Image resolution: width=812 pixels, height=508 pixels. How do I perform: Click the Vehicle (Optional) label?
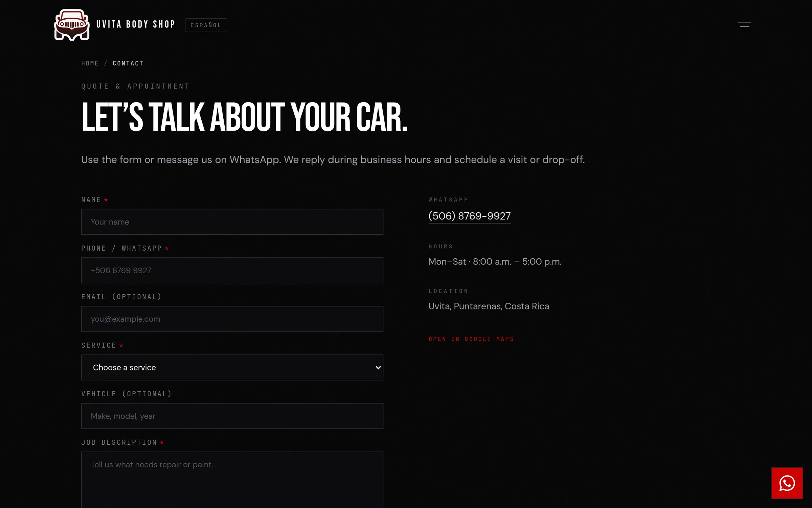[127, 394]
